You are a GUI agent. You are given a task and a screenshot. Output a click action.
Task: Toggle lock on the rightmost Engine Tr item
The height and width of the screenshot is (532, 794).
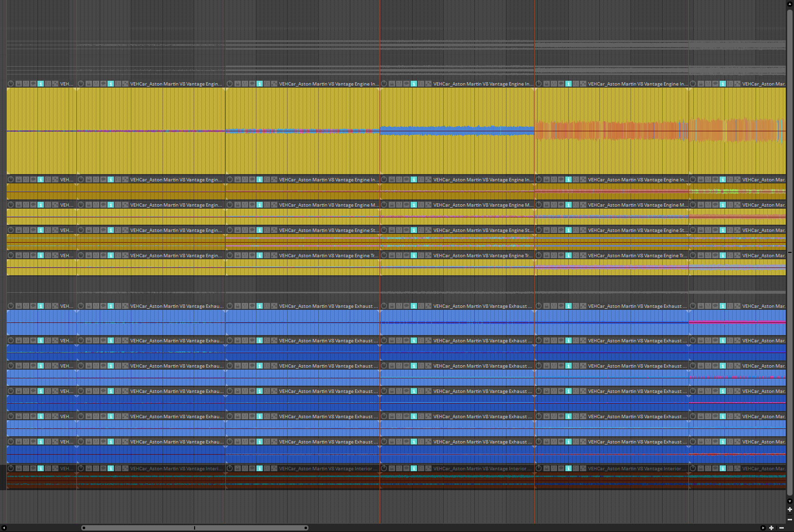coord(701,255)
